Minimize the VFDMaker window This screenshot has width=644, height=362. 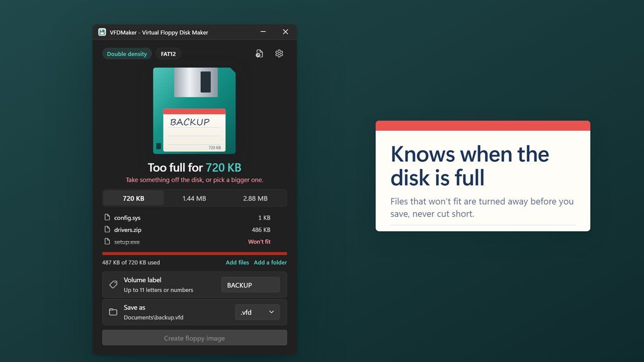pyautogui.click(x=263, y=32)
